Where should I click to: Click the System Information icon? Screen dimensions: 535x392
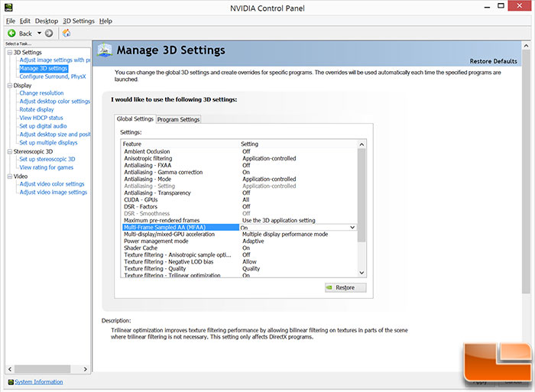11,382
